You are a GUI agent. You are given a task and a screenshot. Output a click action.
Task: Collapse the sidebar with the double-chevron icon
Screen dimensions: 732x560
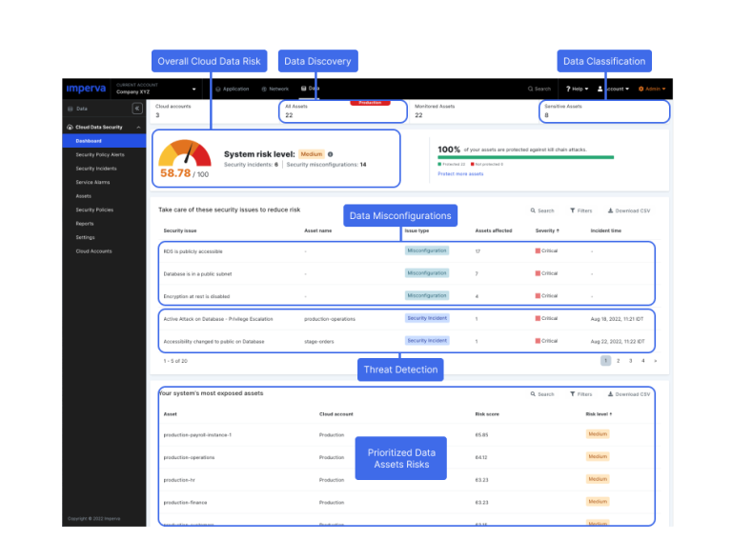tap(136, 109)
